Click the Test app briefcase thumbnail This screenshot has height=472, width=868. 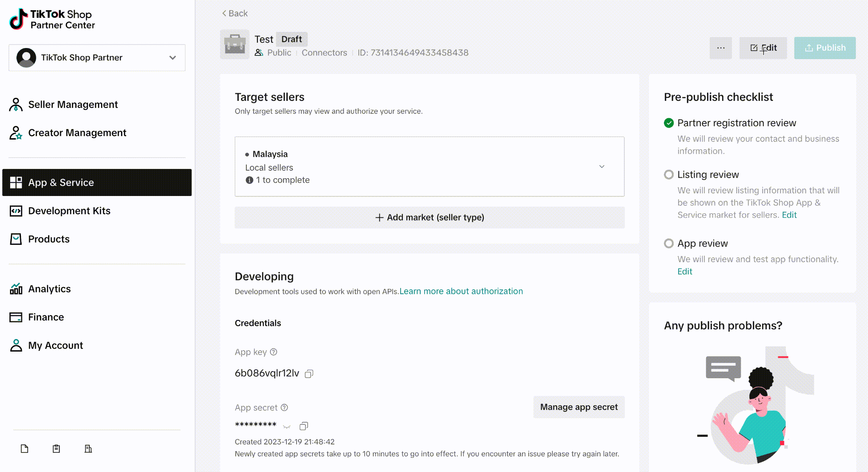pyautogui.click(x=235, y=44)
